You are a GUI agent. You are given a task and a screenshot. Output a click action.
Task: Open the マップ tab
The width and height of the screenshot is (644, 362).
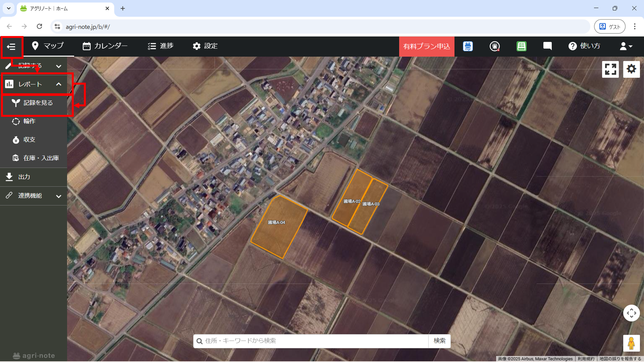[48, 46]
